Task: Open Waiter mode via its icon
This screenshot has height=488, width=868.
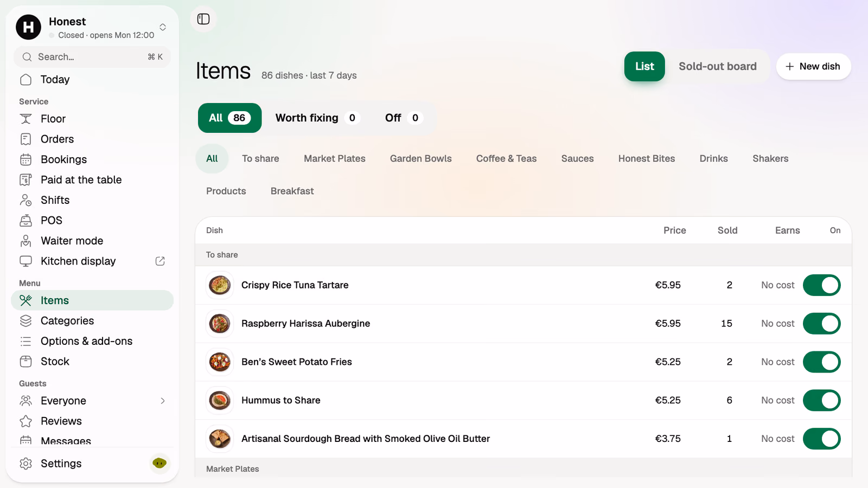Action: pyautogui.click(x=25, y=241)
